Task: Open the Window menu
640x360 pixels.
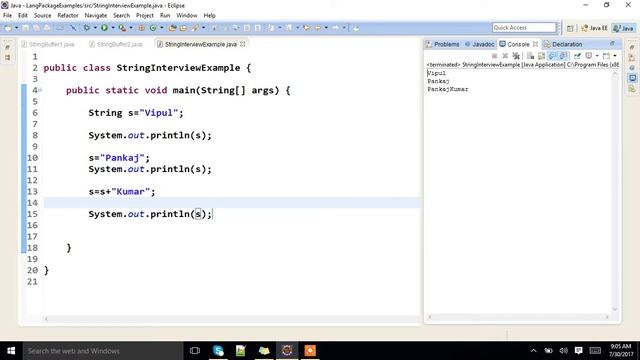Action: [187, 16]
